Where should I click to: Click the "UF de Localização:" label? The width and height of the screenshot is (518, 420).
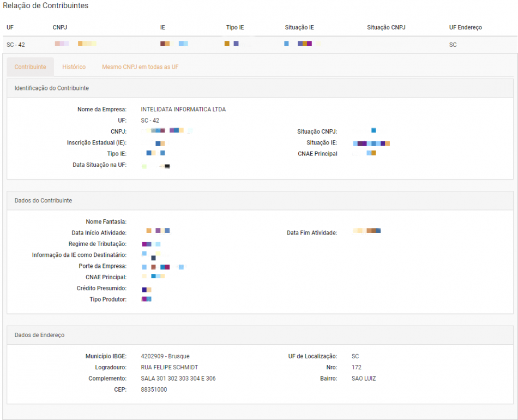click(312, 356)
